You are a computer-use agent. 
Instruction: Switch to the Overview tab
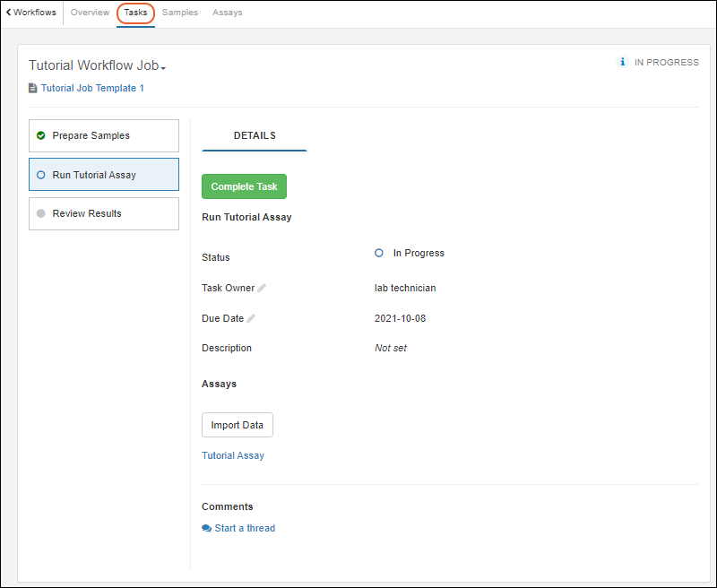point(90,13)
